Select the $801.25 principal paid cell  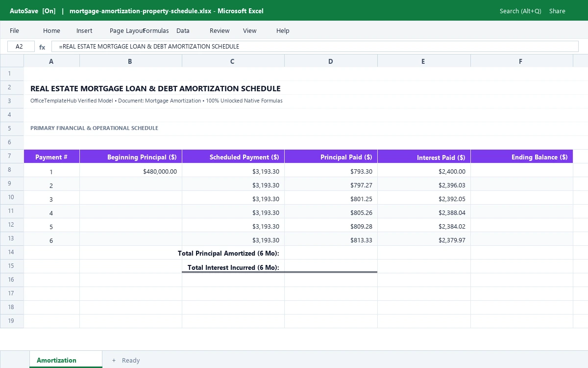coord(331,198)
